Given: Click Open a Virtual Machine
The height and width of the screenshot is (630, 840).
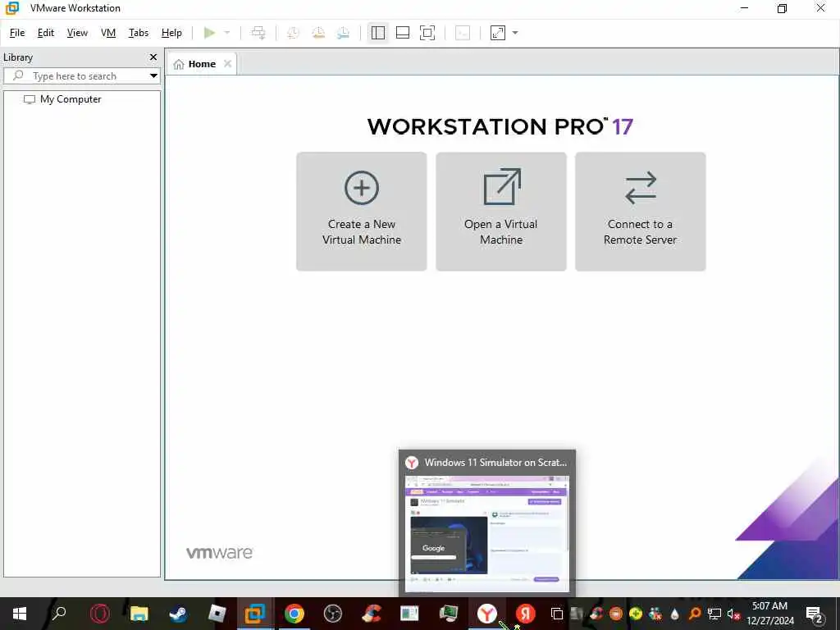Looking at the screenshot, I should click(501, 212).
